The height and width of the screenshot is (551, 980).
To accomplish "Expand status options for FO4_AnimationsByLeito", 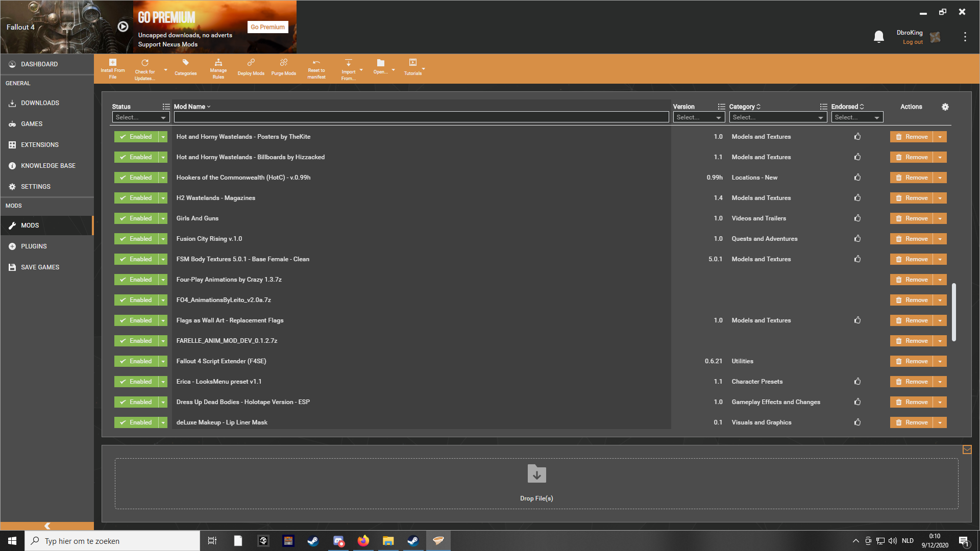I will (163, 300).
